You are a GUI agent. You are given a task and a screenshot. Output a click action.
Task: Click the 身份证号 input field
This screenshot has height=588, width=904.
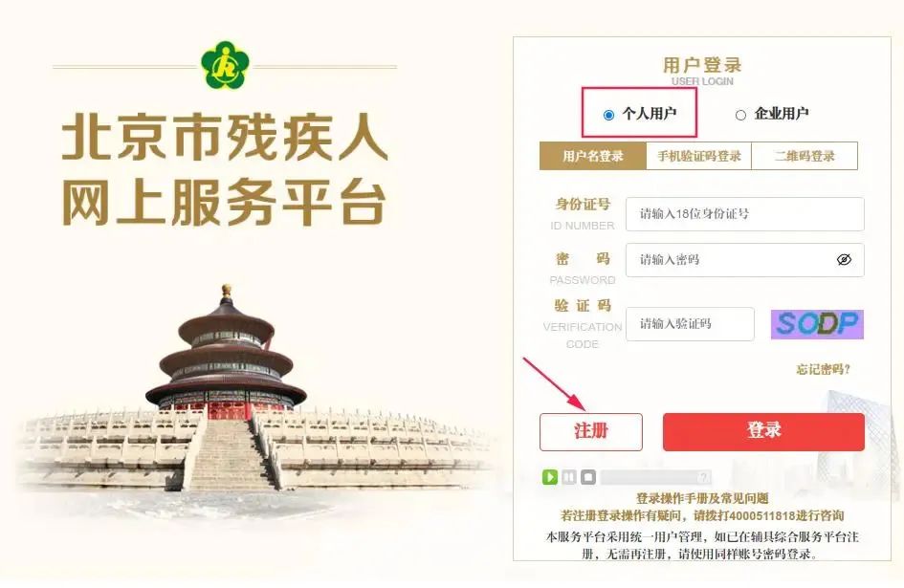pos(745,214)
